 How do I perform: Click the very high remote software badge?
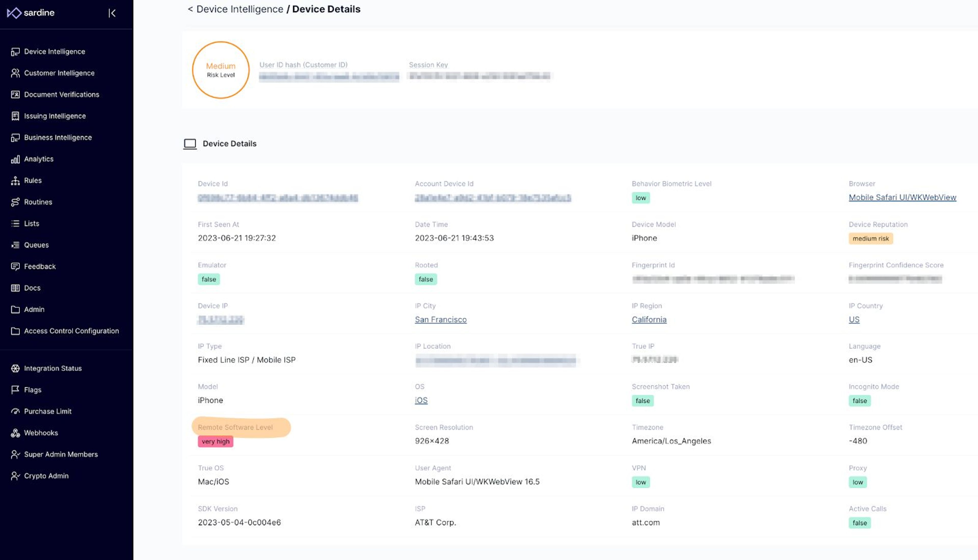coord(215,442)
